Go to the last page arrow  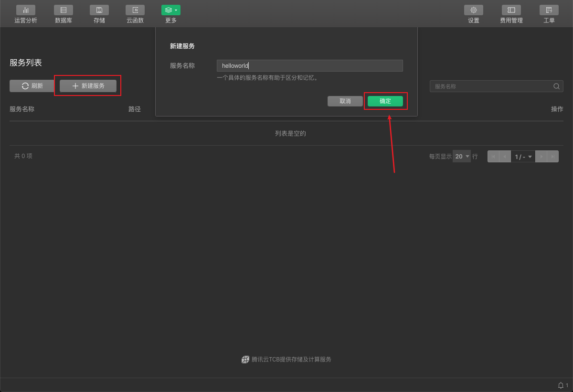point(552,157)
